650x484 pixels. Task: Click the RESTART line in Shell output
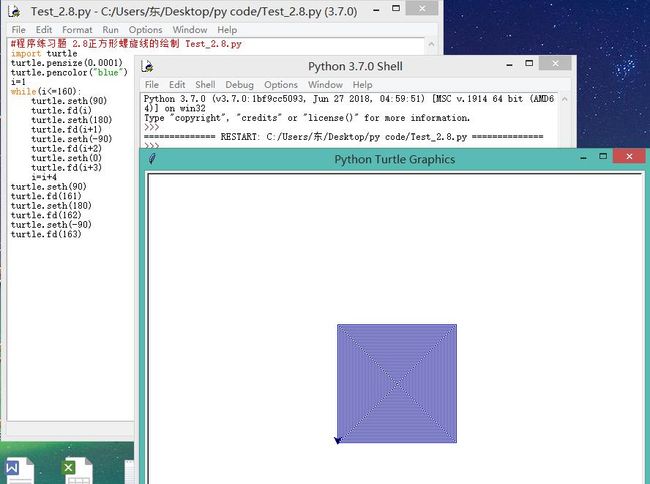pos(343,137)
